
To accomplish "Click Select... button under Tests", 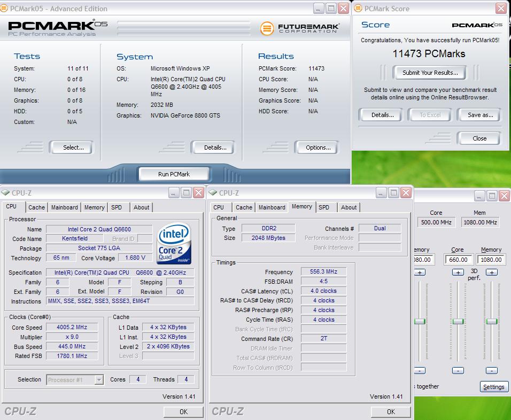I will coord(72,147).
